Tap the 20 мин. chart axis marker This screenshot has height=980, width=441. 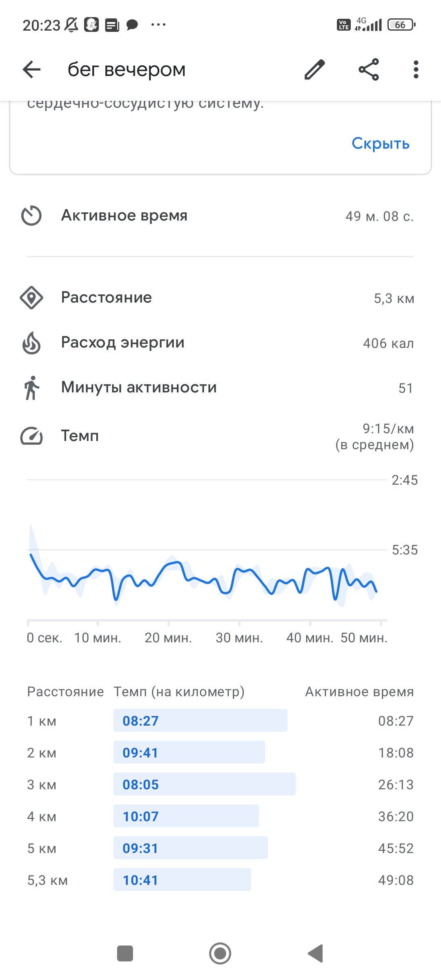click(168, 637)
